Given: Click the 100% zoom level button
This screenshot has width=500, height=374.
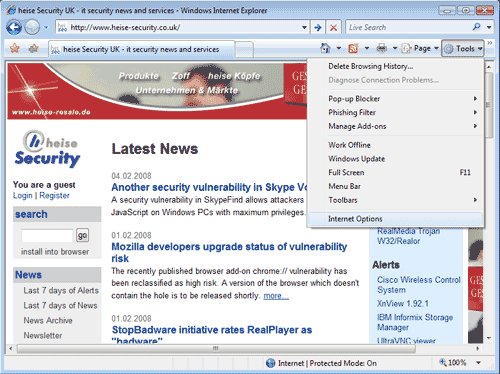Looking at the screenshot, I should click(x=453, y=363).
